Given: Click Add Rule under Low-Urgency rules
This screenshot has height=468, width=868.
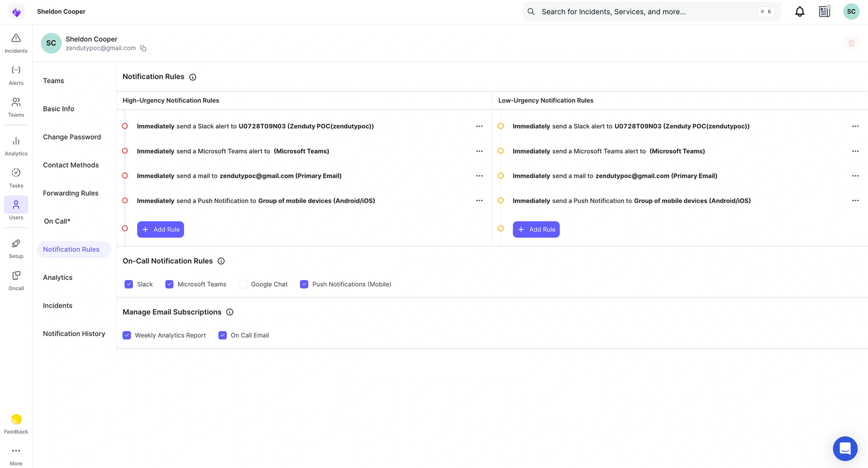Looking at the screenshot, I should pyautogui.click(x=536, y=229).
